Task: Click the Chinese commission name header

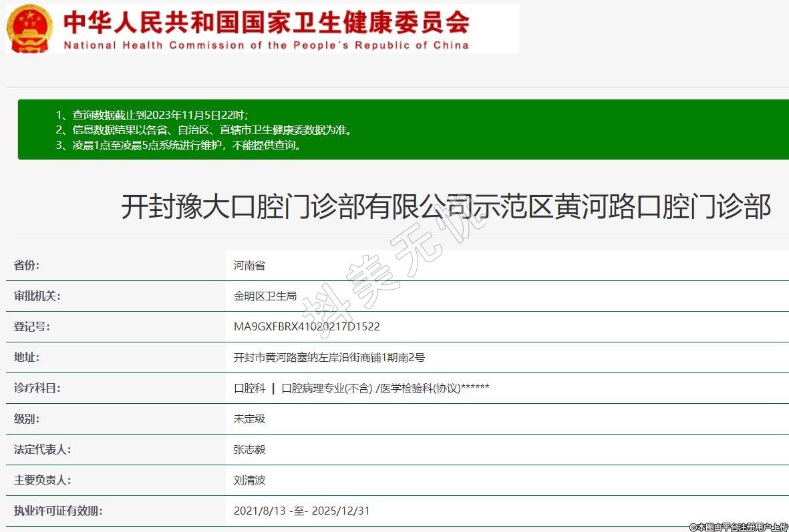Action: (x=266, y=22)
